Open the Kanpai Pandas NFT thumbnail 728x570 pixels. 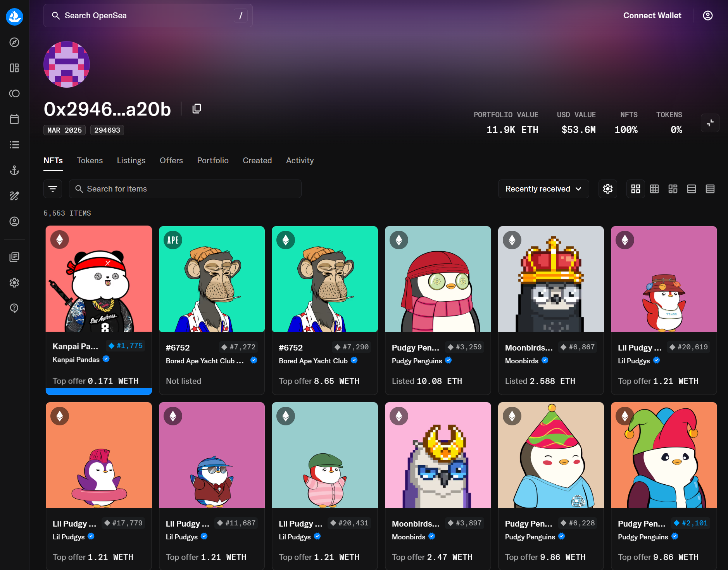tap(99, 279)
